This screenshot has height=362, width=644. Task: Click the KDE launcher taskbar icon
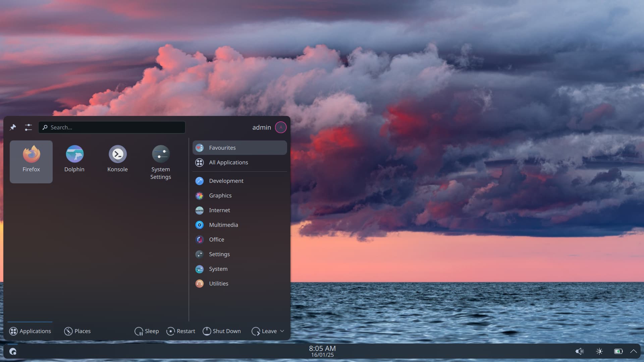(13, 351)
